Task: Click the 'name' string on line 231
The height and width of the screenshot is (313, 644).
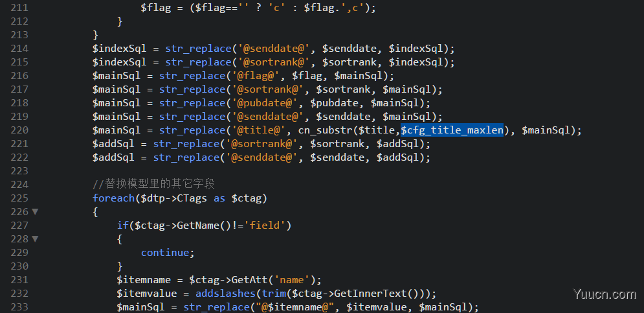Action: [x=292, y=280]
